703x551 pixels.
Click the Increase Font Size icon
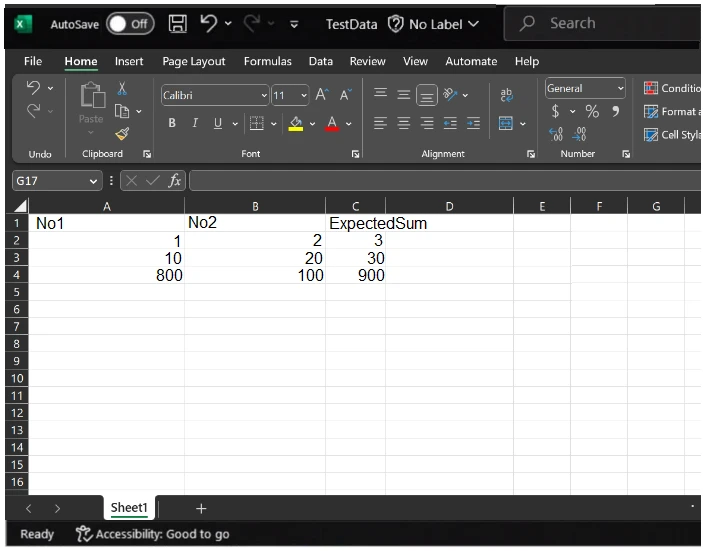(x=322, y=95)
